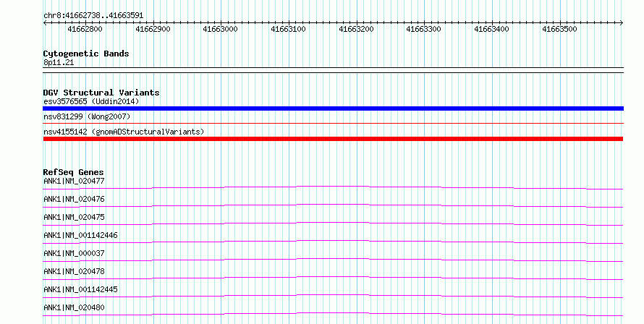Image resolution: width=644 pixels, height=324 pixels.
Task: Click the thin red nsv831299 variant line
Action: 333,123
